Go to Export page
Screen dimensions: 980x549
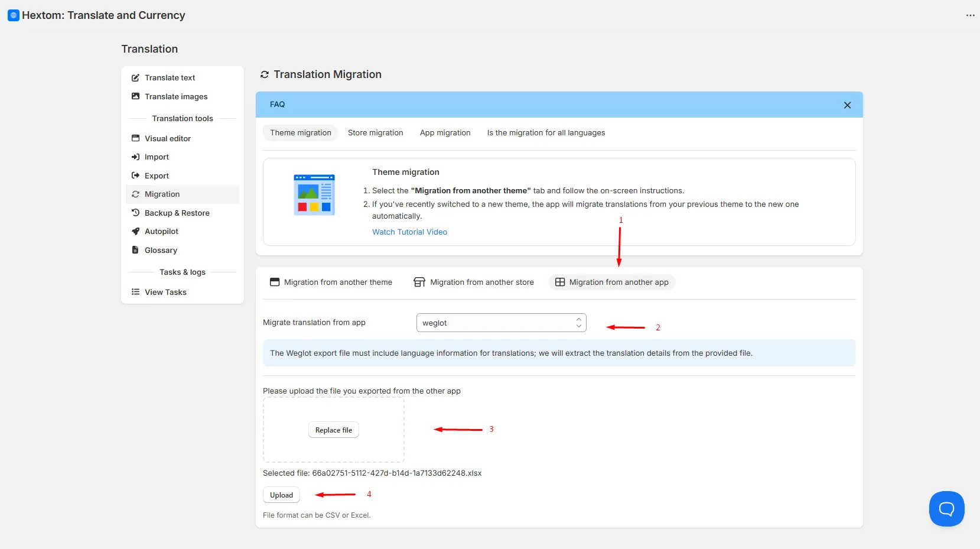coord(183,176)
